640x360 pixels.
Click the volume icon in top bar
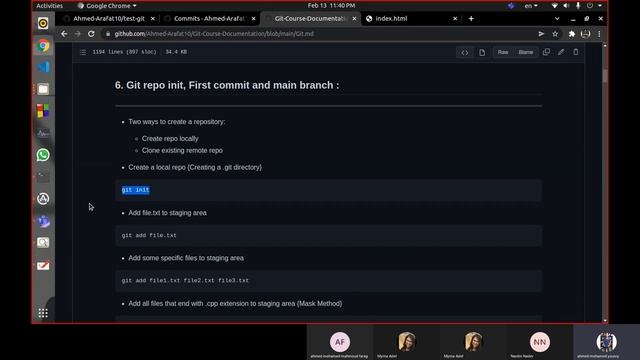click(x=566, y=6)
